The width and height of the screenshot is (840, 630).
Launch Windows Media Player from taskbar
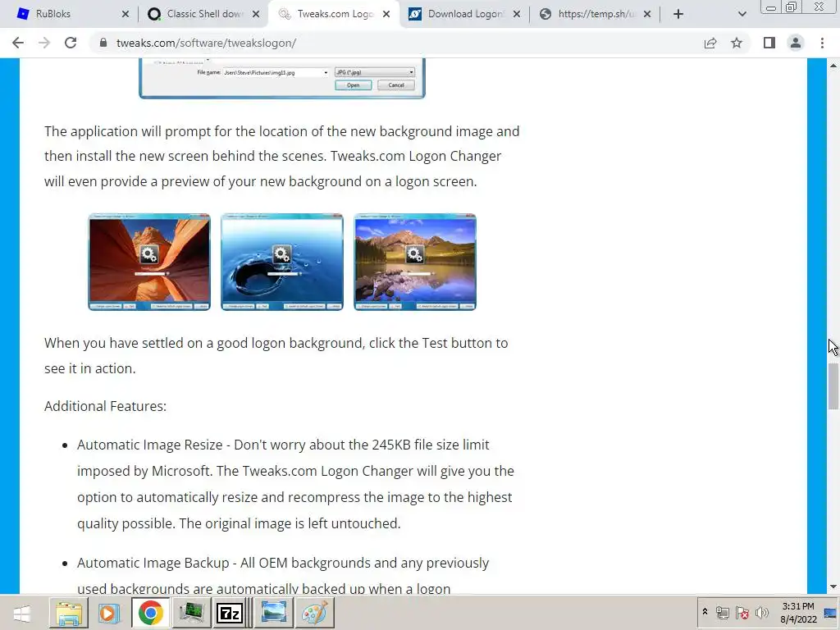(109, 613)
